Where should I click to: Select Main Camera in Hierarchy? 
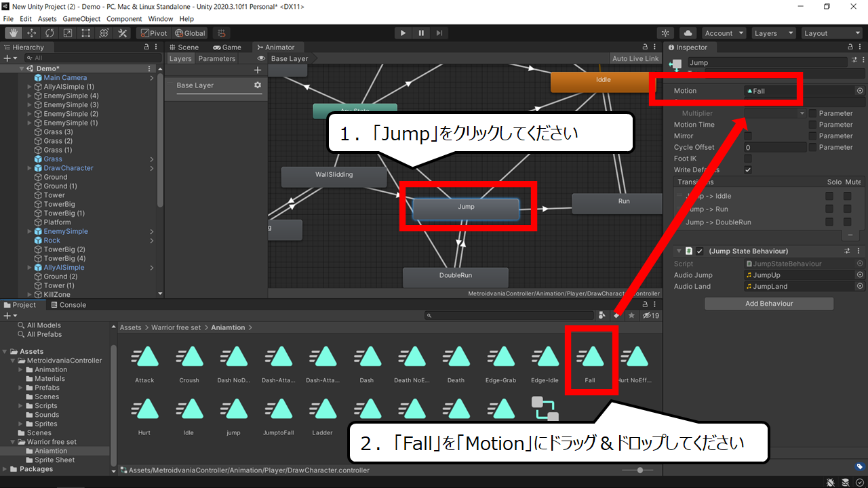coord(65,78)
